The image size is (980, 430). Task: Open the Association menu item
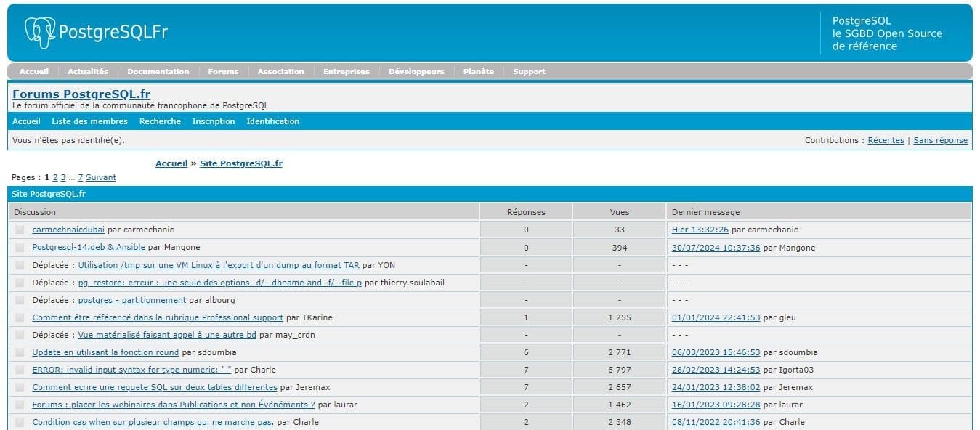point(280,71)
